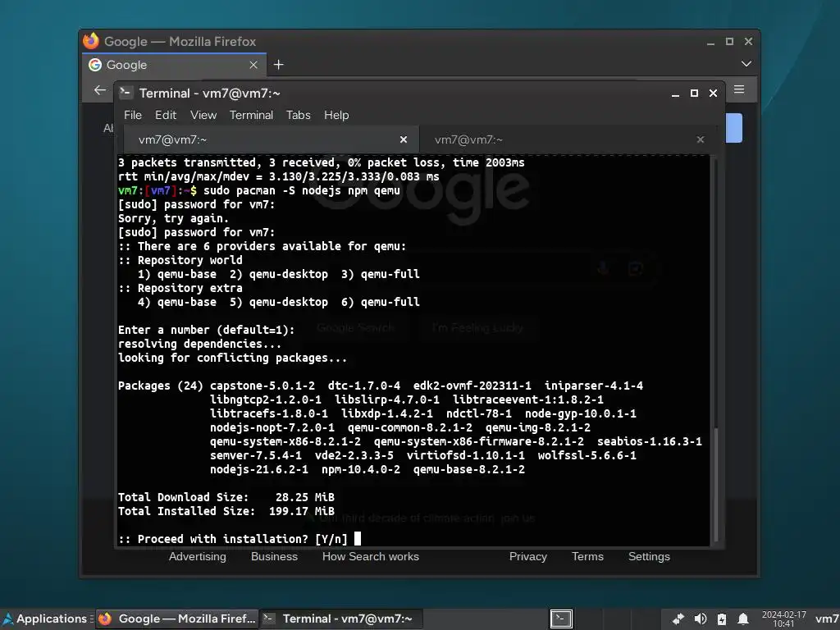
Task: Click the Terminal window title icon
Action: pyautogui.click(x=126, y=93)
